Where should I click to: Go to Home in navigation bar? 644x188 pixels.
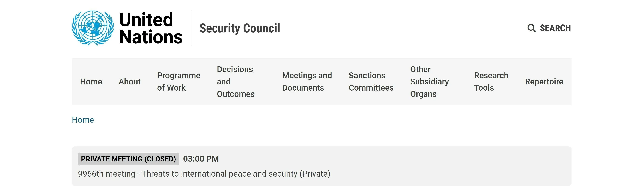[x=91, y=82]
